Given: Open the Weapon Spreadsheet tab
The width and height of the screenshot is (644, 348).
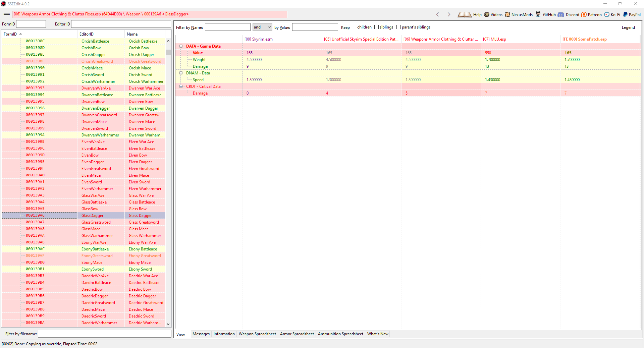Looking at the screenshot, I should 257,334.
